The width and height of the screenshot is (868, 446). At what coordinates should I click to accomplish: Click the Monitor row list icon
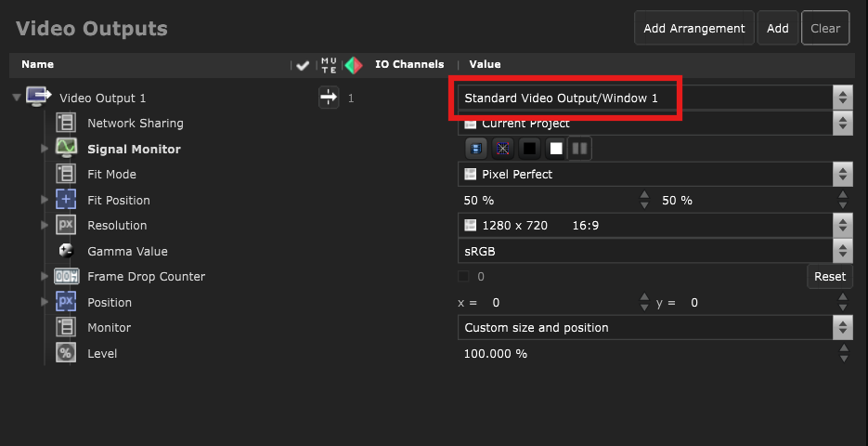66,327
